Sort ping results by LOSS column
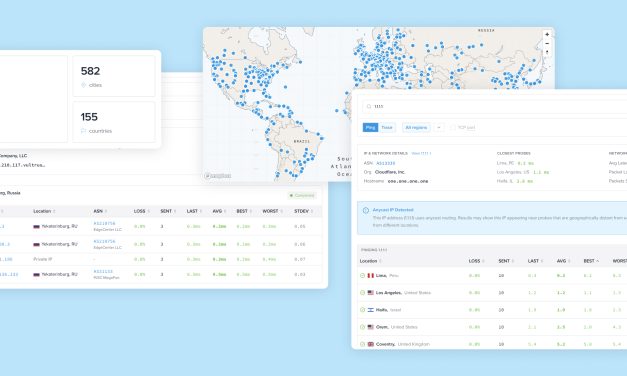 pos(476,261)
